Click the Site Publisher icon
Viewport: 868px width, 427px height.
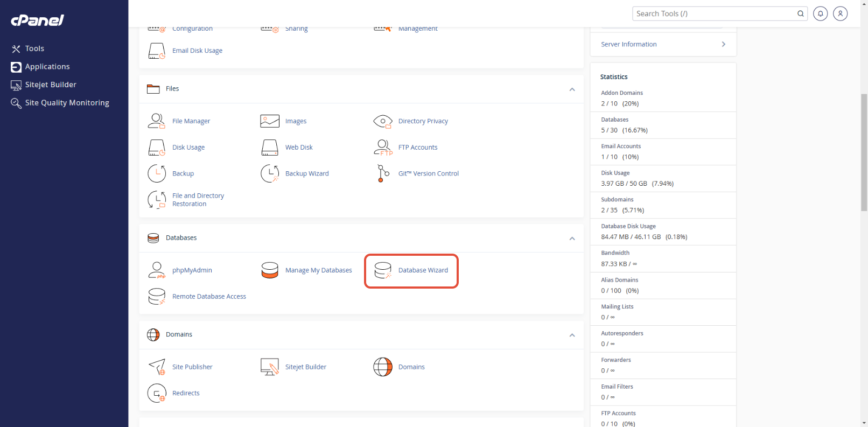tap(157, 367)
